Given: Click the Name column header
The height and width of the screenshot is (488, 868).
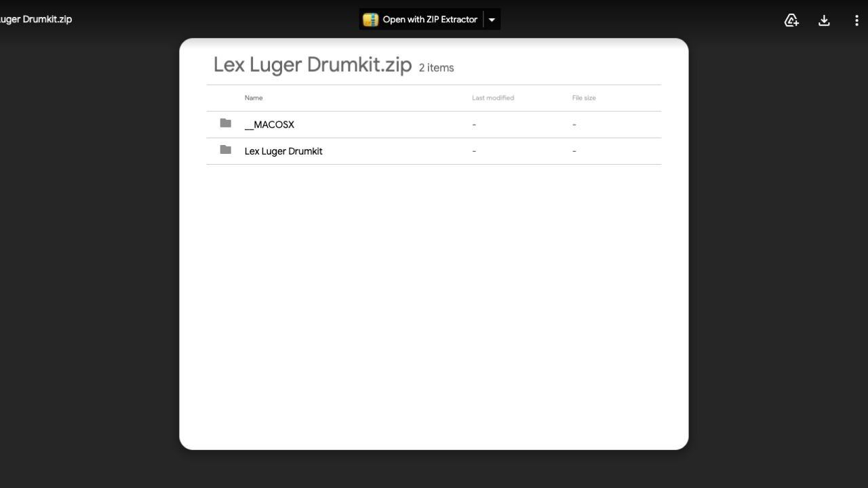Looking at the screenshot, I should [254, 98].
